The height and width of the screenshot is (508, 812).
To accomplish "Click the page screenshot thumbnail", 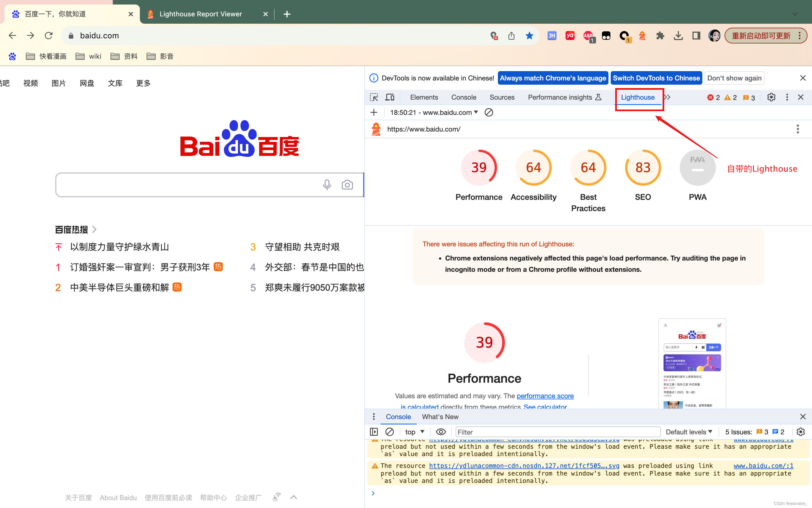I will point(692,364).
